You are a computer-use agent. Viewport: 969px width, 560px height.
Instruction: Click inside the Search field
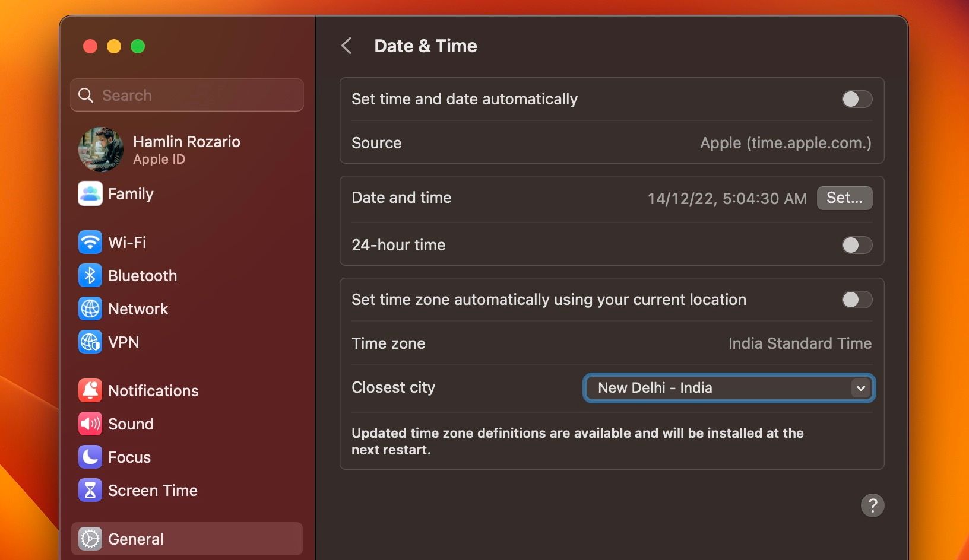coord(178,95)
